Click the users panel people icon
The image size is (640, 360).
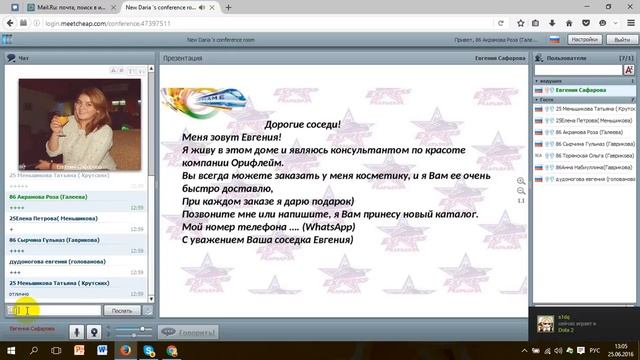tap(539, 58)
